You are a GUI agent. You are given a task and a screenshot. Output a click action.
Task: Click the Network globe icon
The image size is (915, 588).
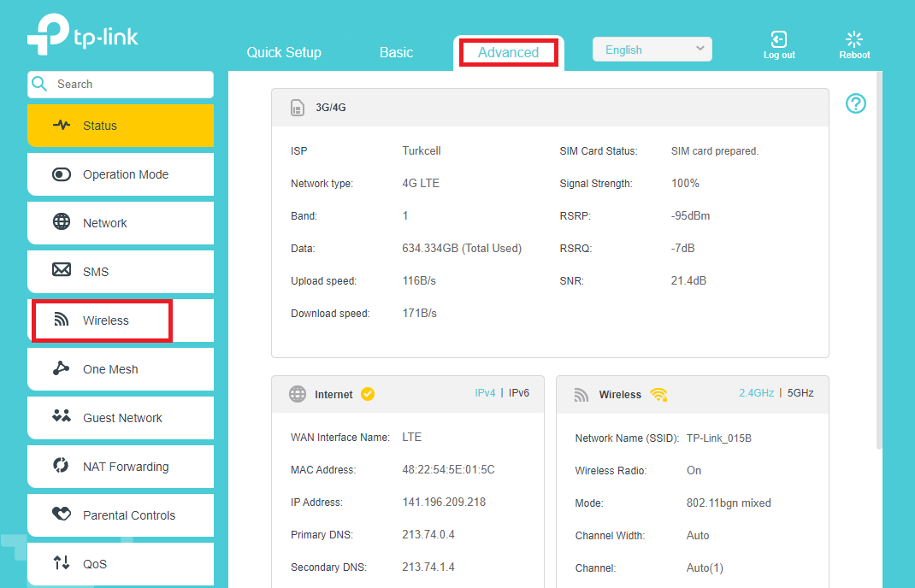click(62, 222)
